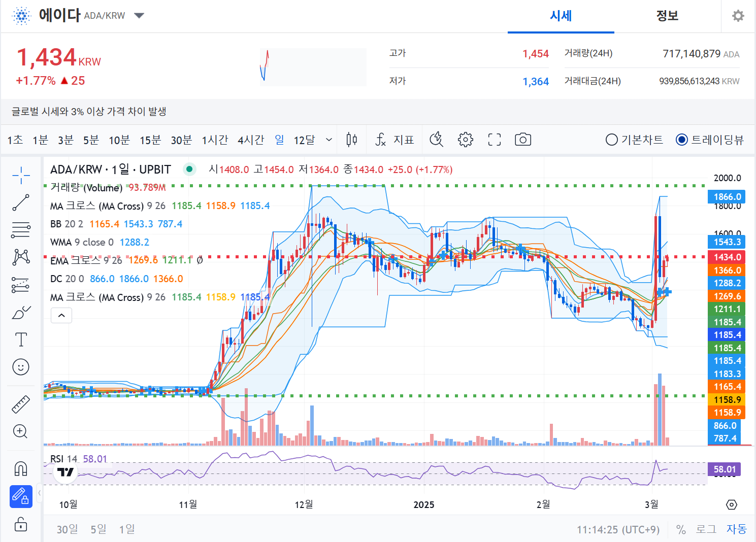756x542 pixels.
Task: Select the brush drawing tool
Action: [21, 312]
